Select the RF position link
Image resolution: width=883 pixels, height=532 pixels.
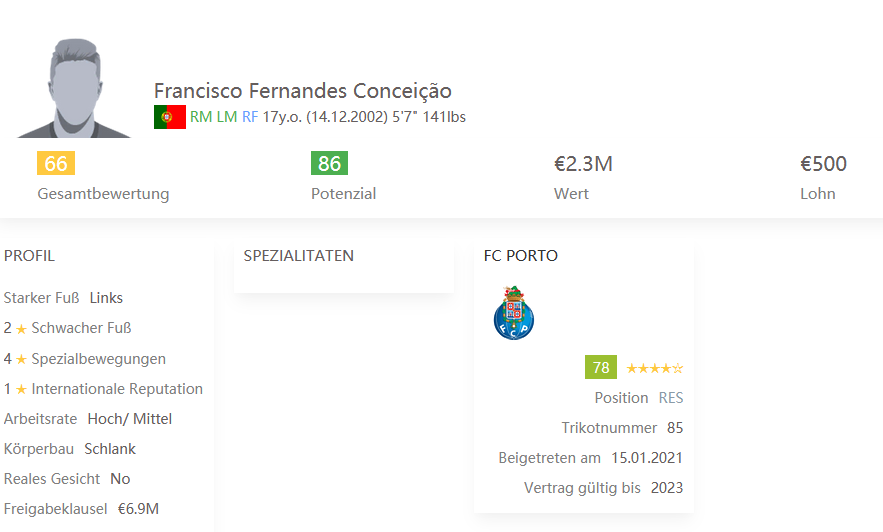click(x=250, y=117)
